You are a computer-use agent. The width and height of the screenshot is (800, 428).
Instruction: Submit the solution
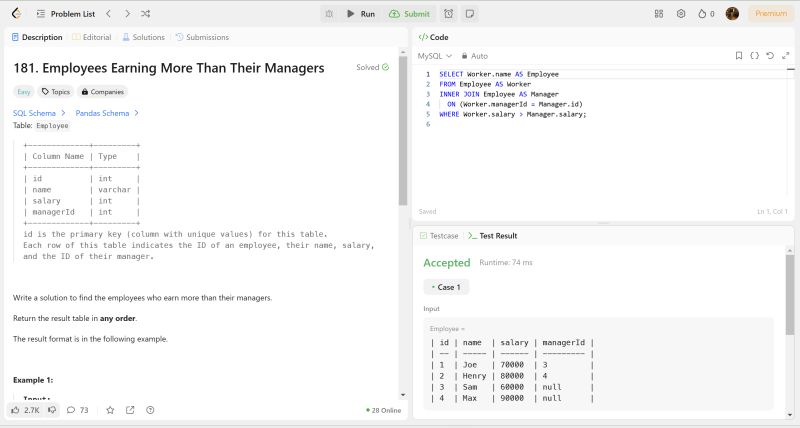click(409, 14)
